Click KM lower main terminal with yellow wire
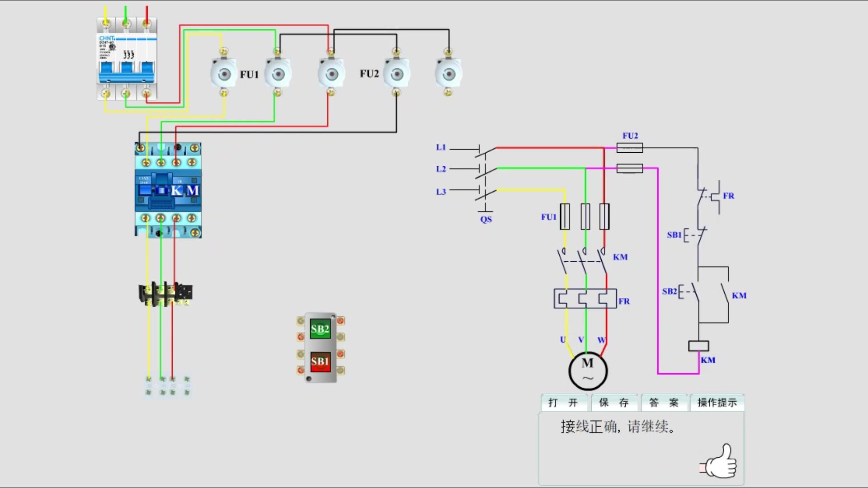Screen dimensions: 868x488 [146, 218]
